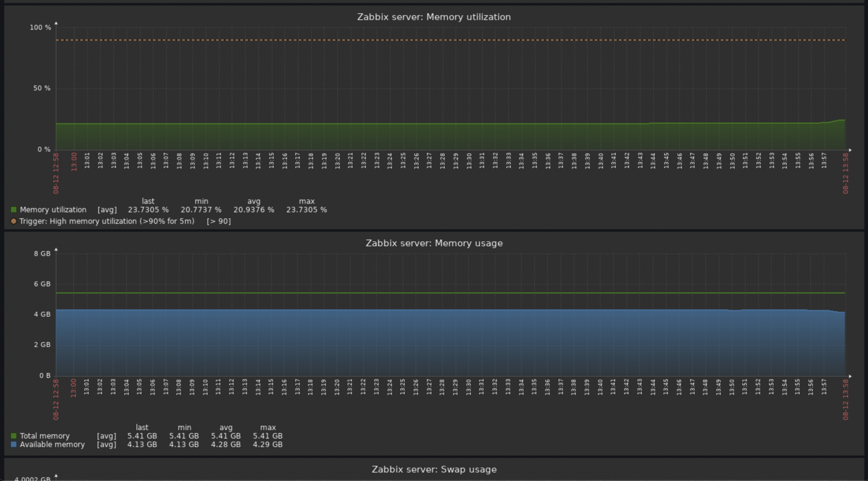
Task: Click green Total memory legend swatch
Action: click(13, 436)
